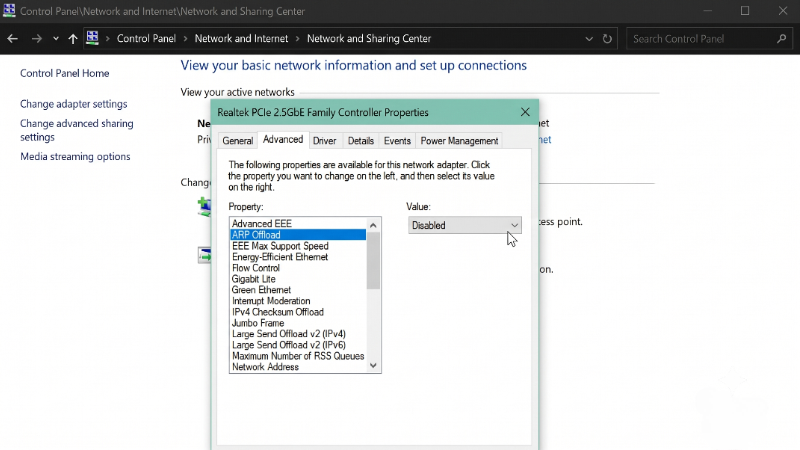Go up one level with up arrow

[x=72, y=39]
